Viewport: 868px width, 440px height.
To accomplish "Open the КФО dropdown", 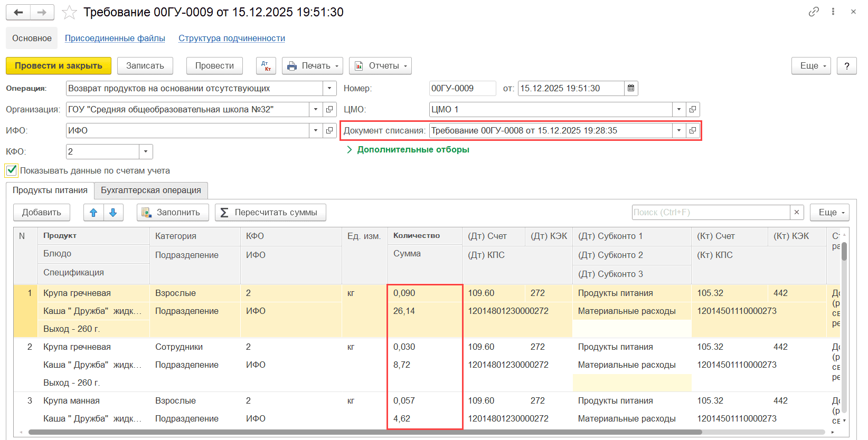I will pos(146,152).
